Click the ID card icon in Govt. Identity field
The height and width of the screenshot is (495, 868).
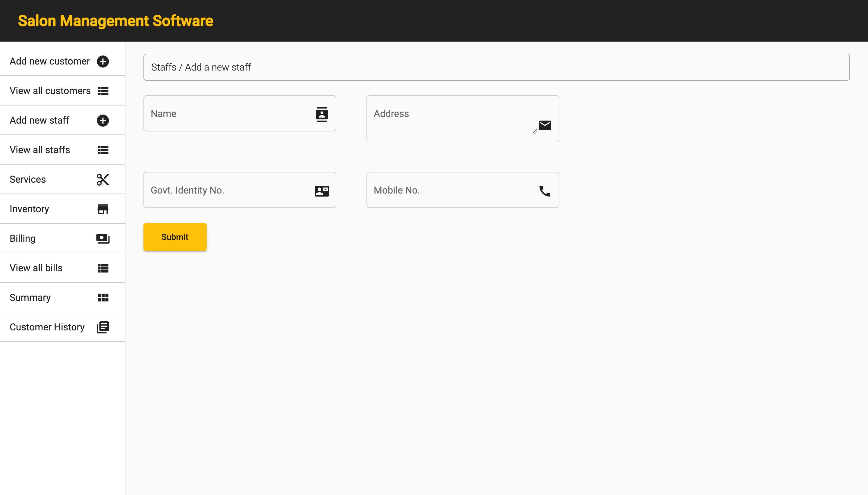322,191
